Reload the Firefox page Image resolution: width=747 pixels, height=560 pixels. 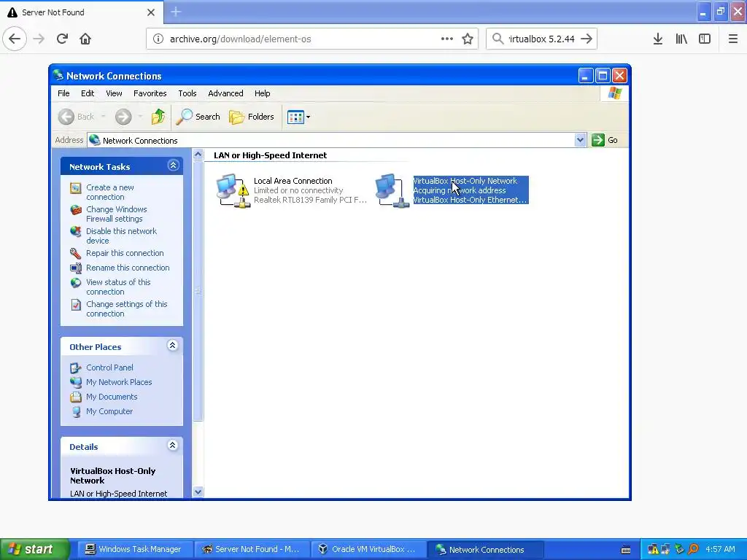[x=62, y=39]
